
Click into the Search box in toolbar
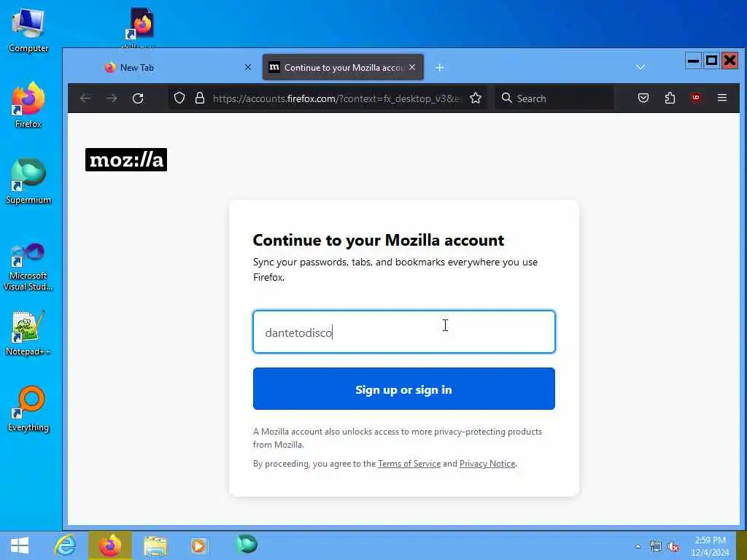[x=554, y=98]
